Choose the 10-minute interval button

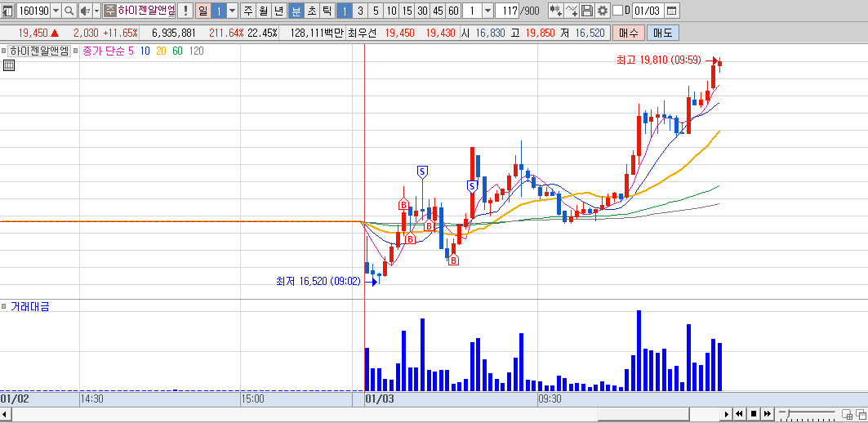pyautogui.click(x=391, y=11)
